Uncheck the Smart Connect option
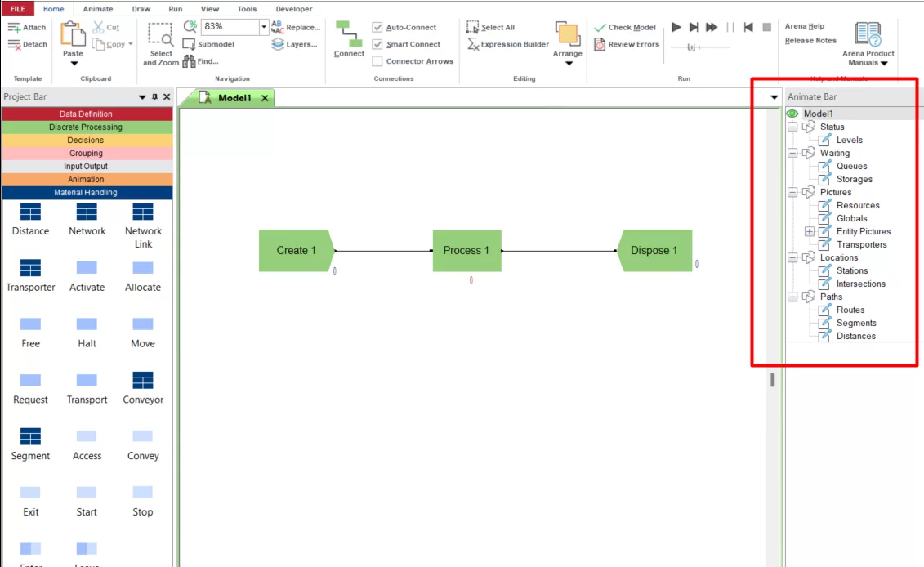Viewport: 924px width, 567px height. click(377, 44)
